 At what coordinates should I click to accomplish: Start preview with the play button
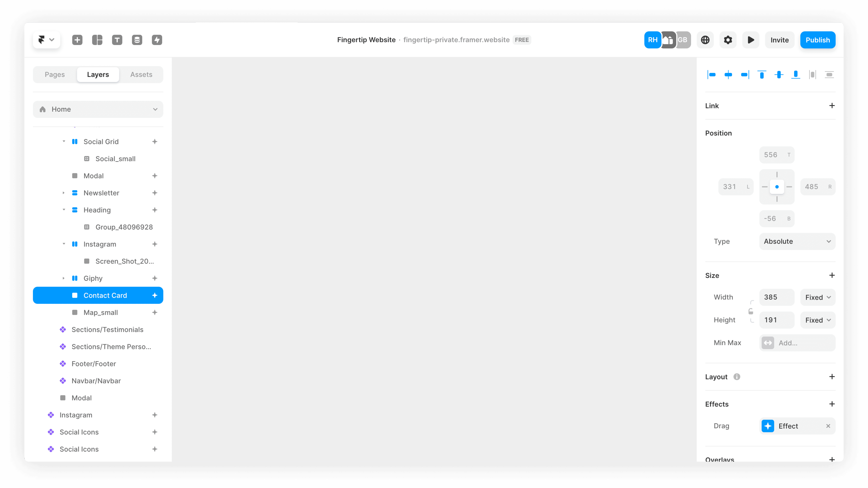[751, 40]
